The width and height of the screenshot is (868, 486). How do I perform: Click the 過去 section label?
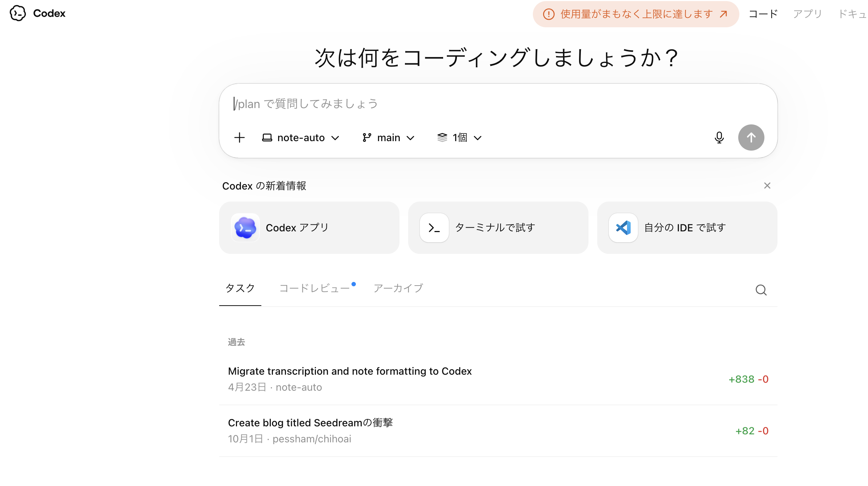coord(236,342)
